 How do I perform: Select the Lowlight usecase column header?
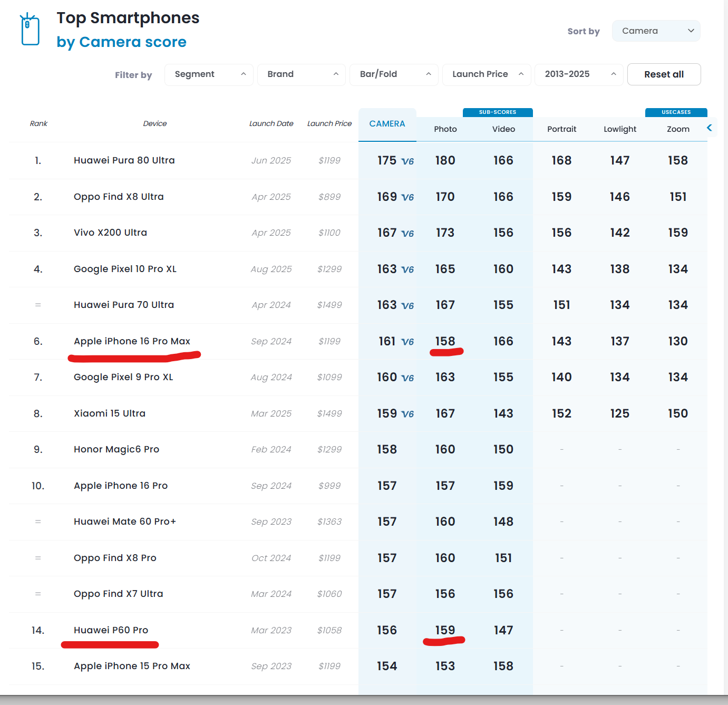click(620, 129)
